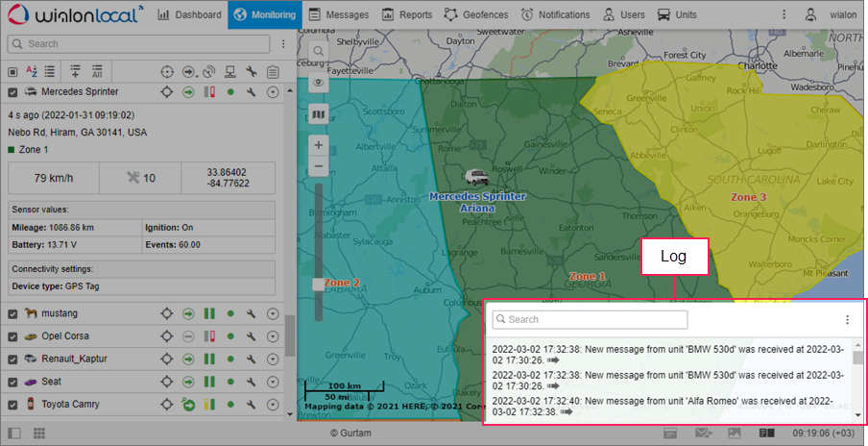Click the Mercedes Sprinter unit name
The width and height of the screenshot is (868, 446).
click(80, 92)
